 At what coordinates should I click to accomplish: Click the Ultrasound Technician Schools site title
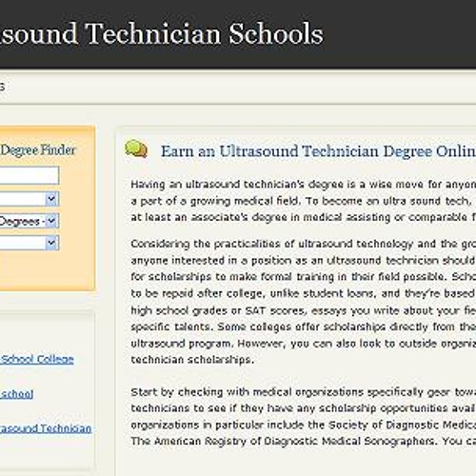pyautogui.click(x=162, y=33)
